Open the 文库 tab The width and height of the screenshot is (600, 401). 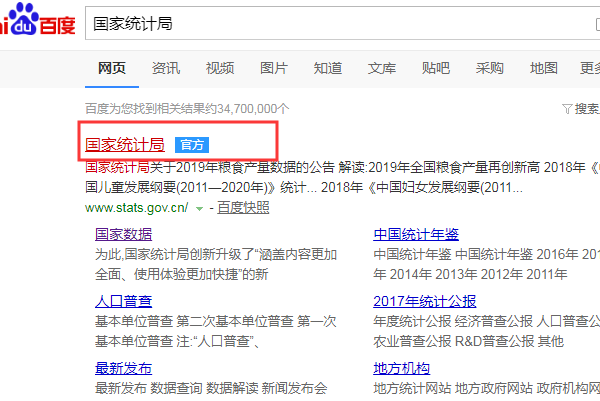click(382, 68)
